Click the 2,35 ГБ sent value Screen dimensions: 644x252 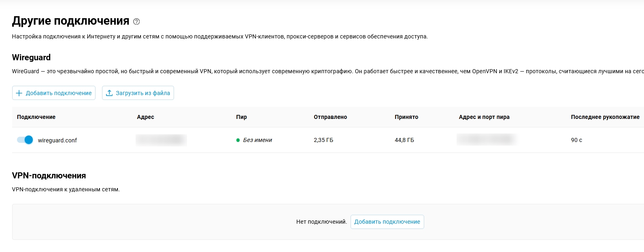pyautogui.click(x=323, y=140)
